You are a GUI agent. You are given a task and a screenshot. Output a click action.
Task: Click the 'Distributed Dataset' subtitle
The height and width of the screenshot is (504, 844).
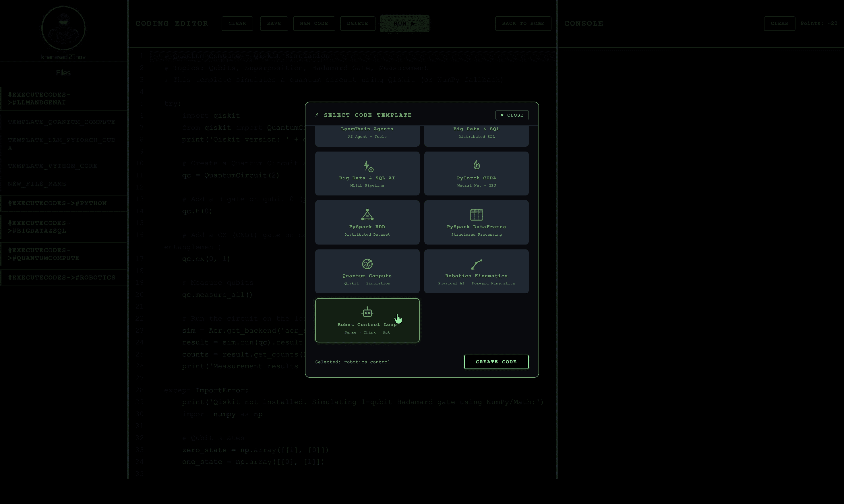pyautogui.click(x=367, y=235)
